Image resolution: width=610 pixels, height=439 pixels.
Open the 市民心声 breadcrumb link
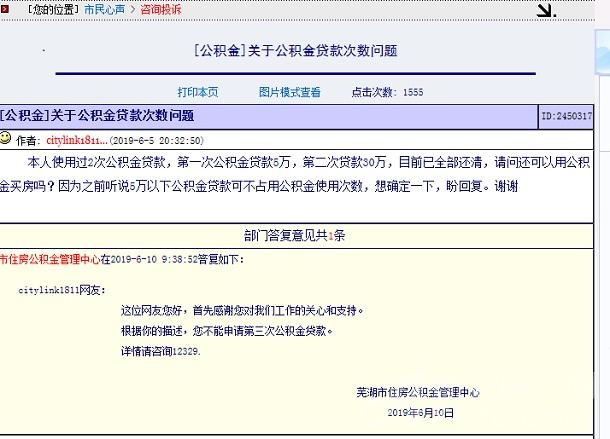click(105, 9)
